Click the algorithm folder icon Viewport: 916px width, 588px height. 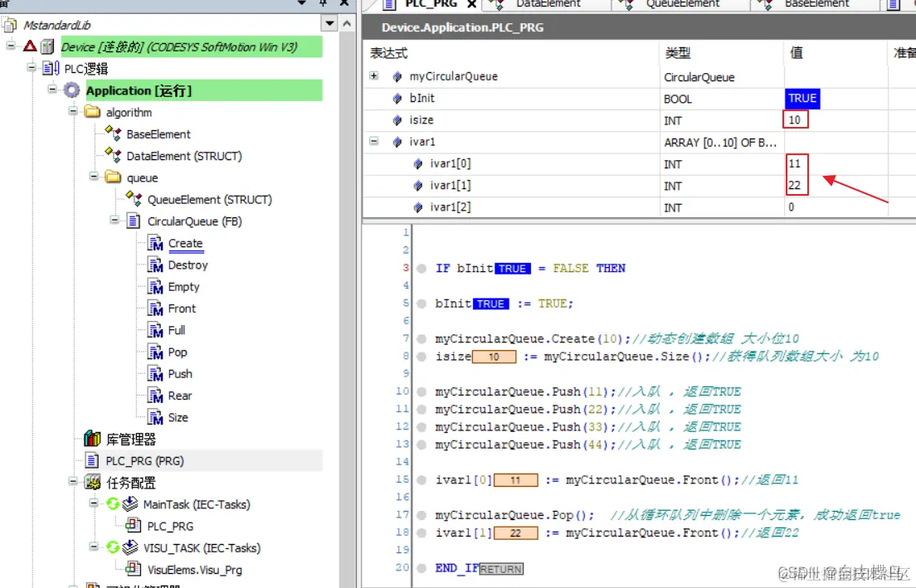[x=92, y=112]
